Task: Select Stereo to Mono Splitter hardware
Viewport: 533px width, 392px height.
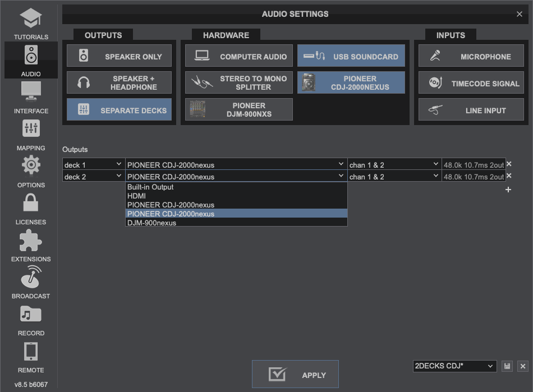Action: point(238,82)
